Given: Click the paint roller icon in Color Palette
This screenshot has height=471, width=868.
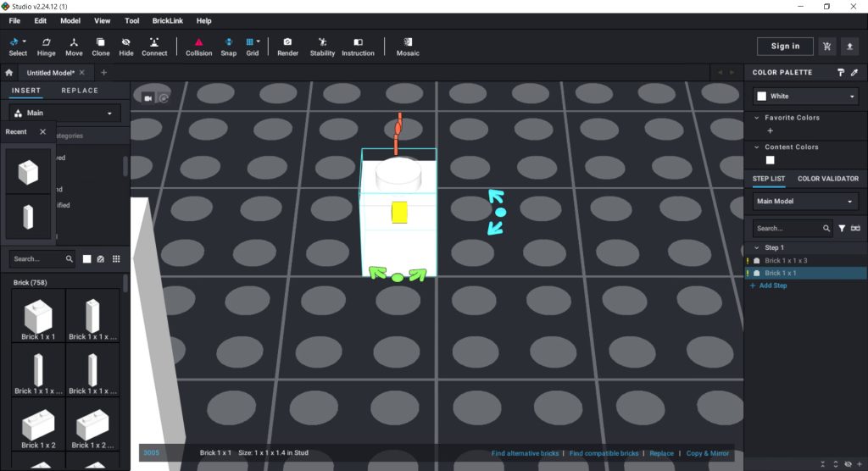Looking at the screenshot, I should [x=841, y=73].
